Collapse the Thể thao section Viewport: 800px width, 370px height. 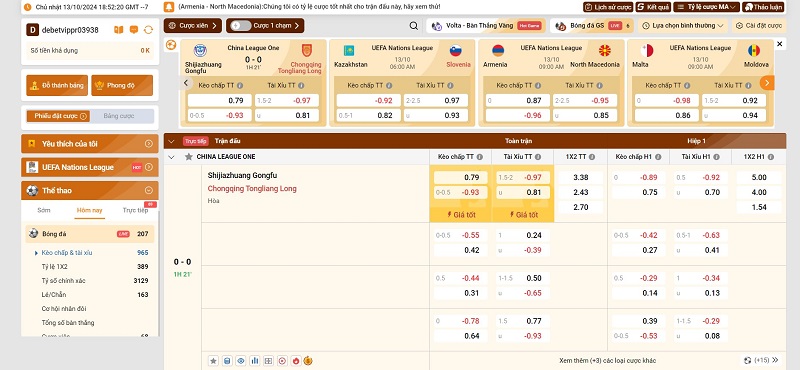click(148, 190)
